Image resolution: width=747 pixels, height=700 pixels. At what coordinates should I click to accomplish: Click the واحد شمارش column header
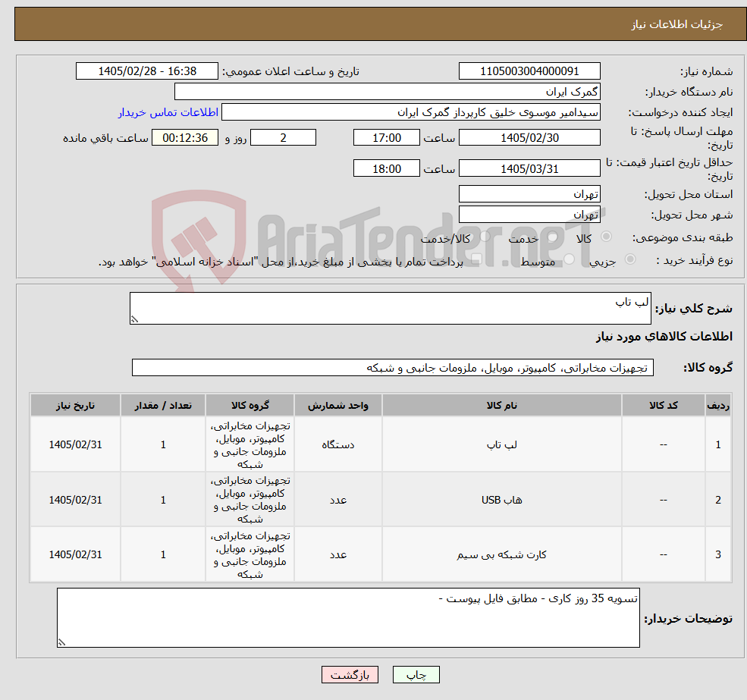click(337, 405)
